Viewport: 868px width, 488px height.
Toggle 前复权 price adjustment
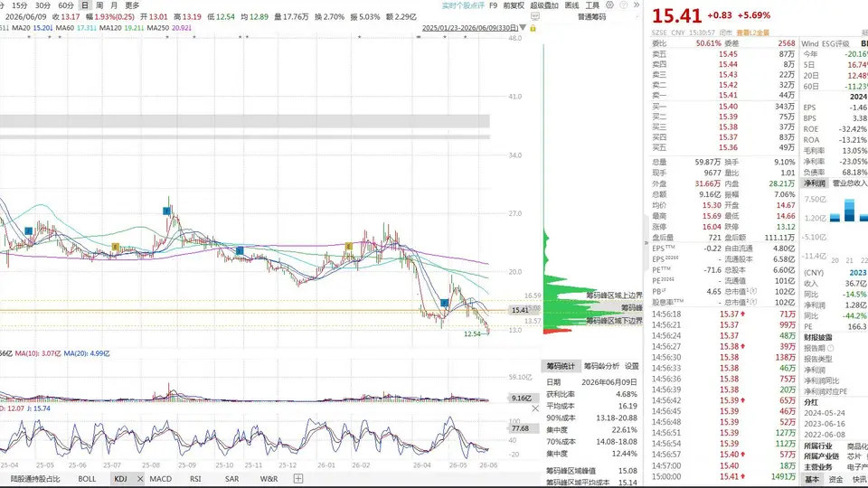pos(514,5)
